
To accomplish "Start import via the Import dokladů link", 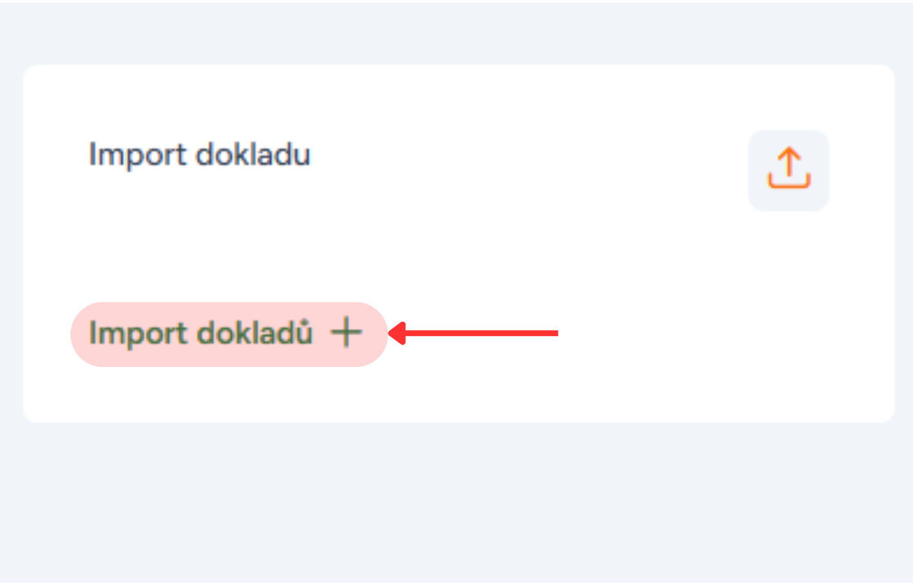I will (x=229, y=334).
